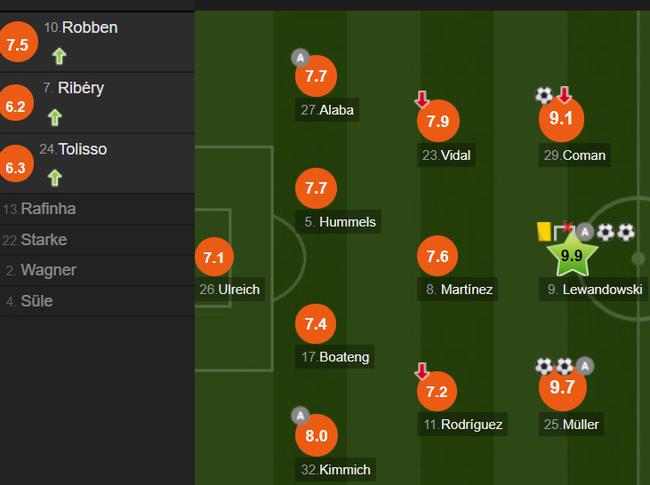Select bench player 13. Rafinha
This screenshot has height=485, width=650.
coord(97,209)
